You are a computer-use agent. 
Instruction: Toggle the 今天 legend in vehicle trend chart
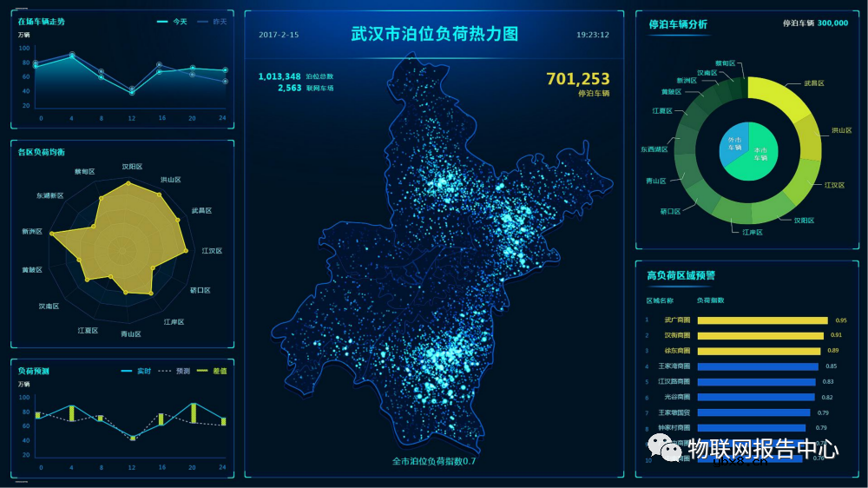(x=172, y=21)
